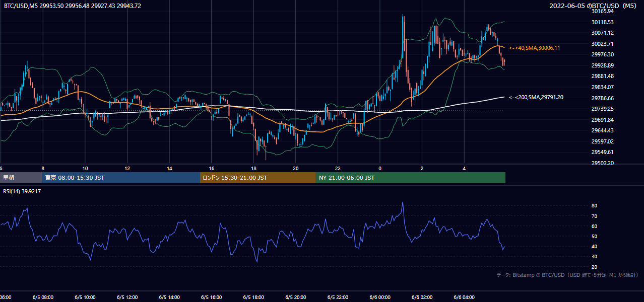Click price axis value 29928.89
Screen dimensions: 644x302
pyautogui.click(x=602, y=65)
